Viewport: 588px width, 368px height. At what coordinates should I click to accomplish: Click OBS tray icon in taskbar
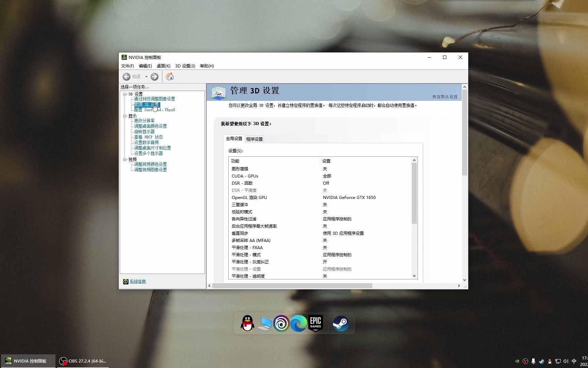tap(525, 361)
